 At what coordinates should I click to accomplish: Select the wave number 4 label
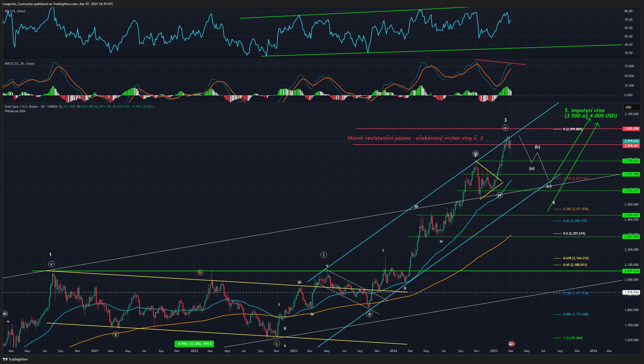(554, 203)
